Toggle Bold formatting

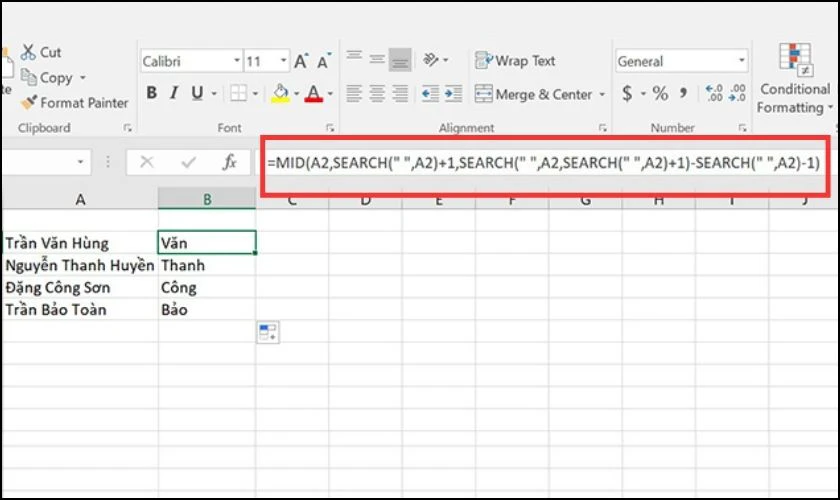coord(152,93)
